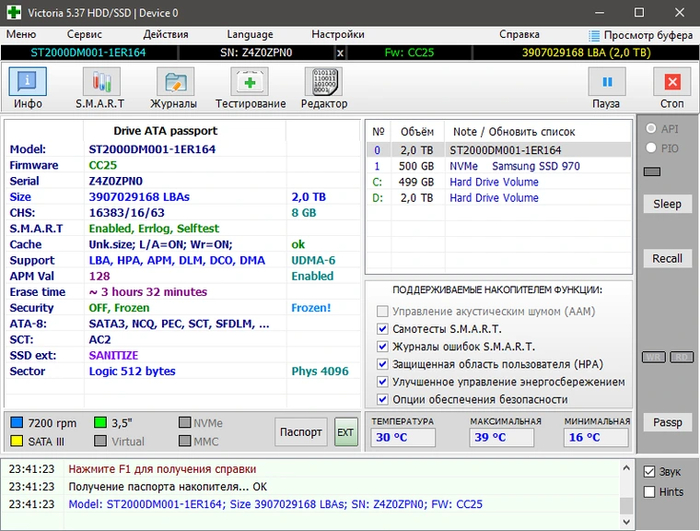The image size is (700, 531).
Task: Click the gray Virtual indicator box
Action: pos(100,441)
